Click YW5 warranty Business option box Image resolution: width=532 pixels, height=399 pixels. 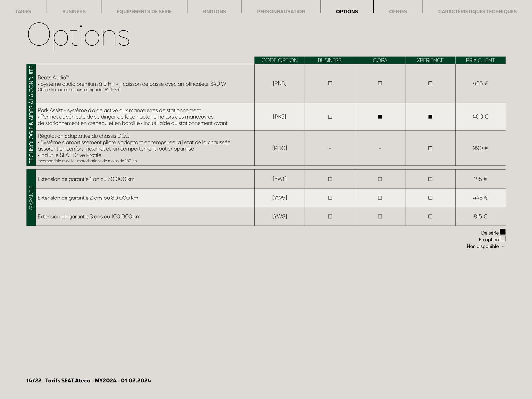(x=330, y=198)
